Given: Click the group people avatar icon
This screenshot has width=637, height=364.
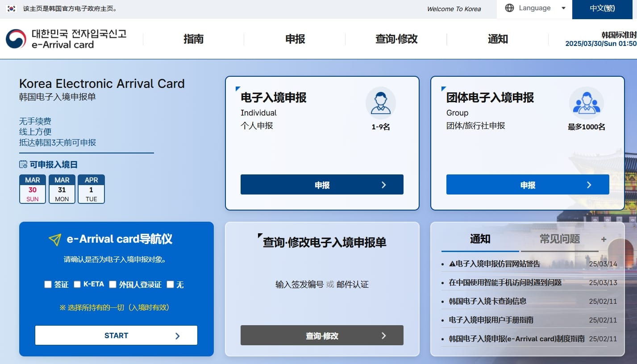Looking at the screenshot, I should click(x=586, y=102).
